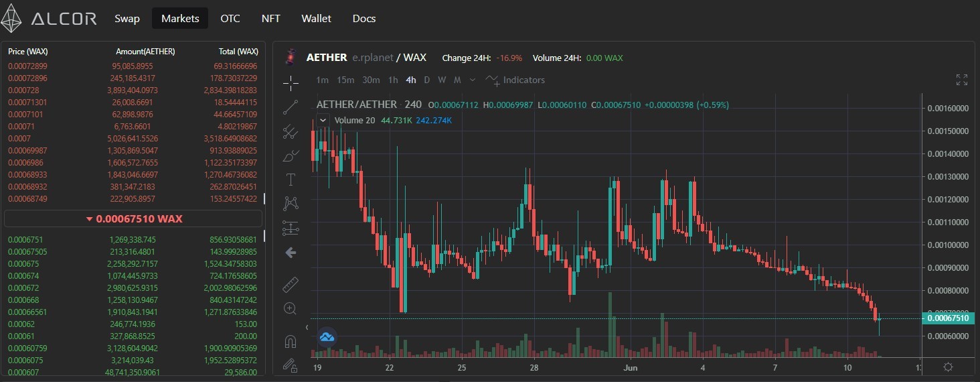Set chart interval to 1h
The image size is (980, 382).
pos(393,80)
